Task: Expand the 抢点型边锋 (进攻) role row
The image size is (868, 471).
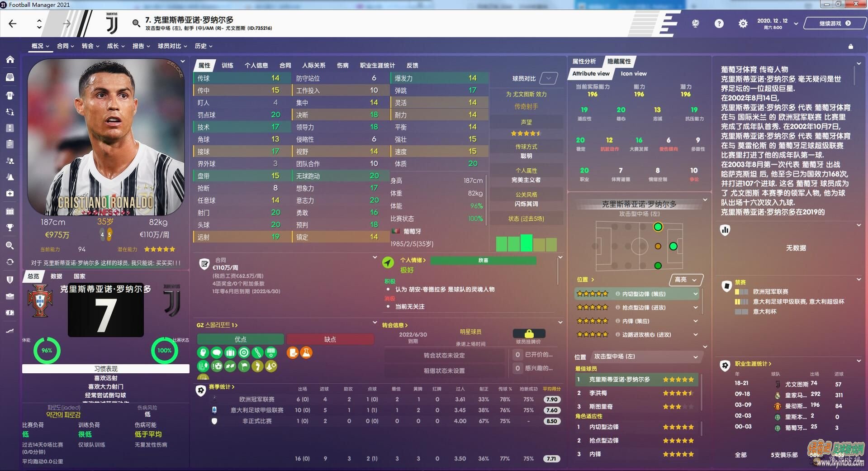Action: pos(638,307)
